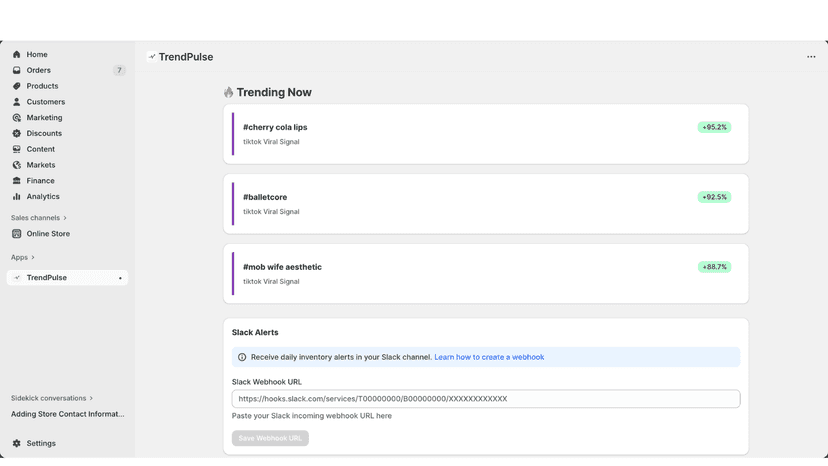Click the Marketing target icon
Screen dimensions: 828x466
pos(16,118)
